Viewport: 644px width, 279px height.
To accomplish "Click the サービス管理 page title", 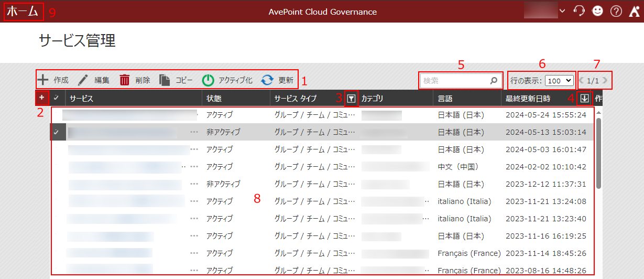I will tap(77, 41).
